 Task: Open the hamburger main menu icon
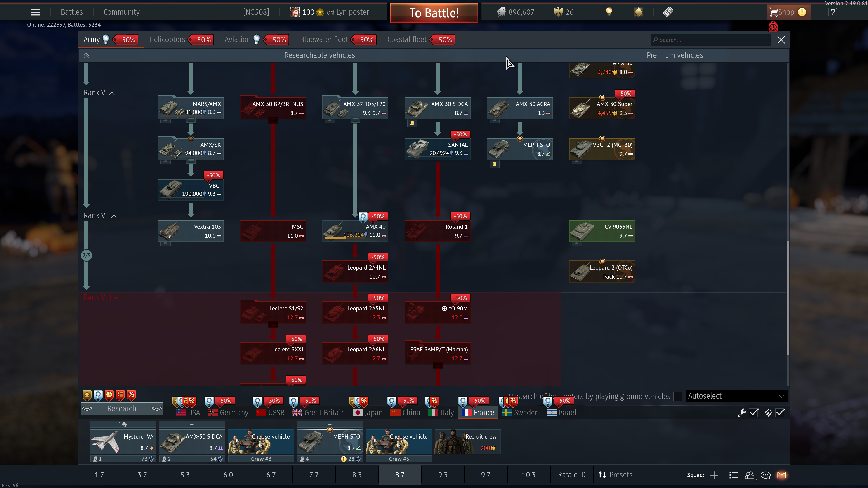(x=35, y=12)
